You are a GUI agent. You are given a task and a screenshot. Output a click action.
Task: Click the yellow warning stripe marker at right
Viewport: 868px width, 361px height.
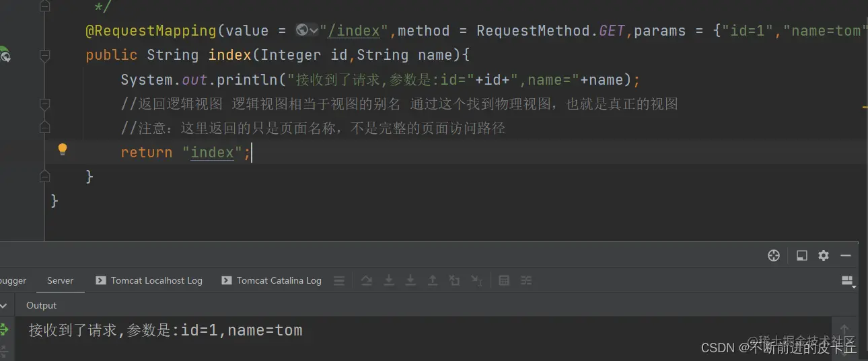pyautogui.click(x=865, y=106)
